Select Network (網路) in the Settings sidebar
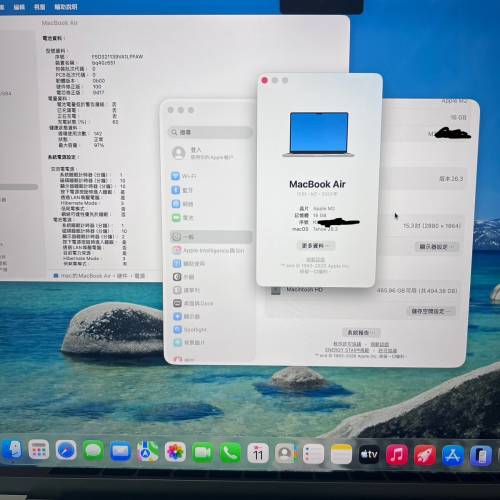The width and height of the screenshot is (500, 500). [183, 204]
